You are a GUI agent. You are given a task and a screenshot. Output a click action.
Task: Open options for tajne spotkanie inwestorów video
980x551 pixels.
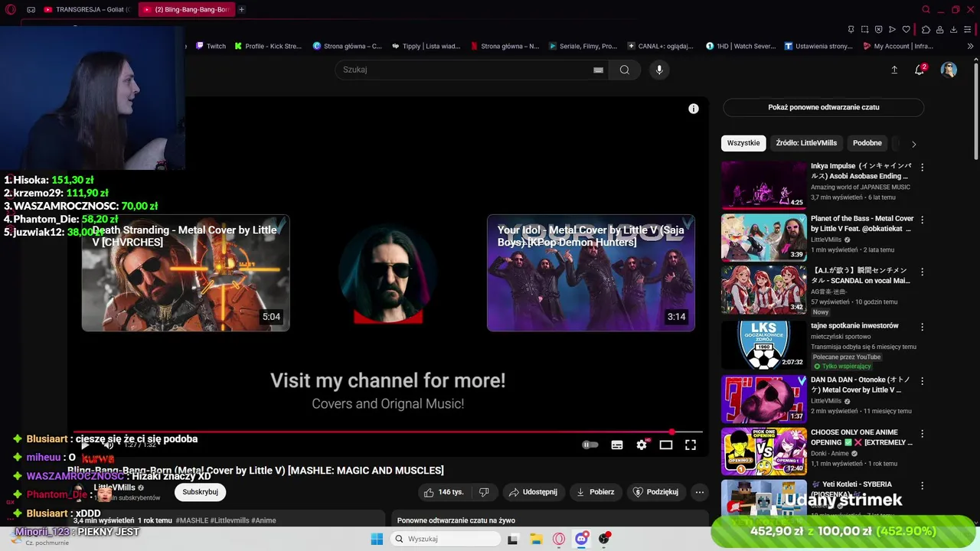pyautogui.click(x=922, y=327)
